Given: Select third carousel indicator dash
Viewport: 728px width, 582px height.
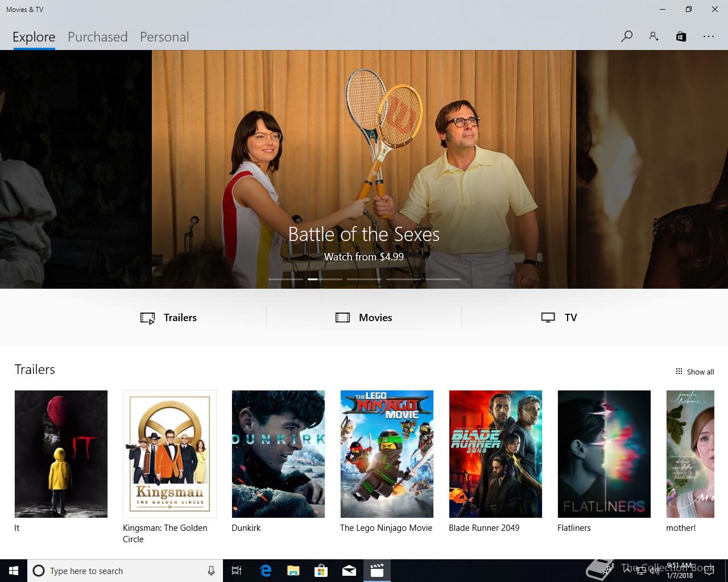Looking at the screenshot, I should (364, 279).
